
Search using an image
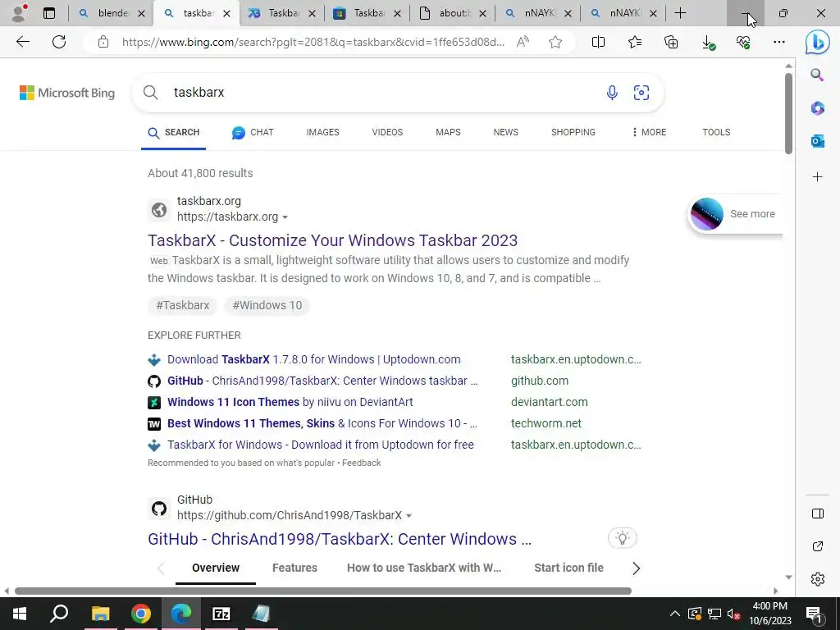(x=641, y=93)
